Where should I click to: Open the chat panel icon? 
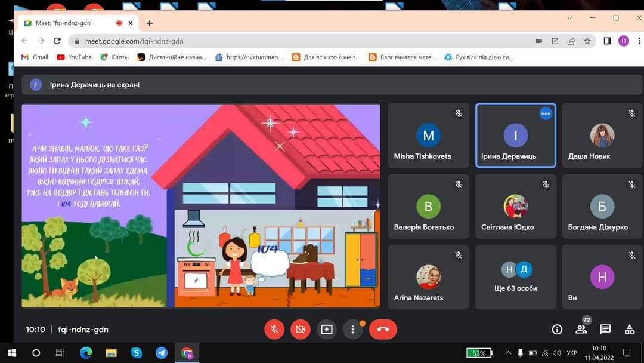pyautogui.click(x=605, y=329)
